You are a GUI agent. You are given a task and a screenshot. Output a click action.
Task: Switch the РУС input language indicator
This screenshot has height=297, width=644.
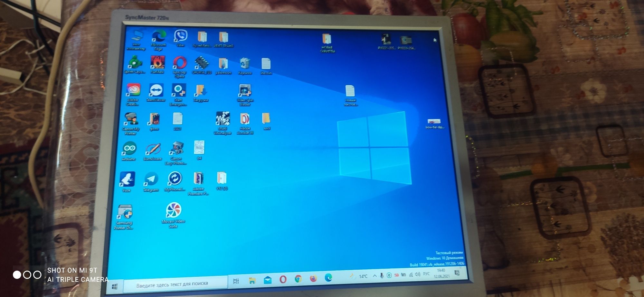coord(426,274)
